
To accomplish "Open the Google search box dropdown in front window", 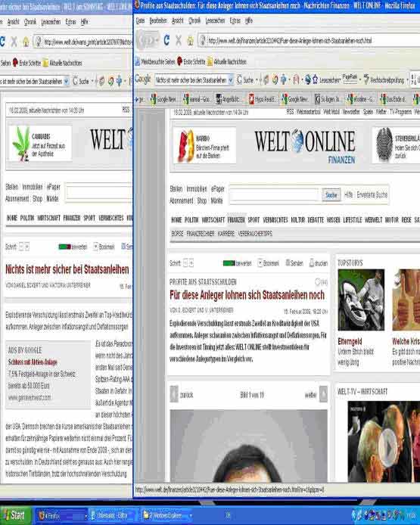I will coord(230,80).
